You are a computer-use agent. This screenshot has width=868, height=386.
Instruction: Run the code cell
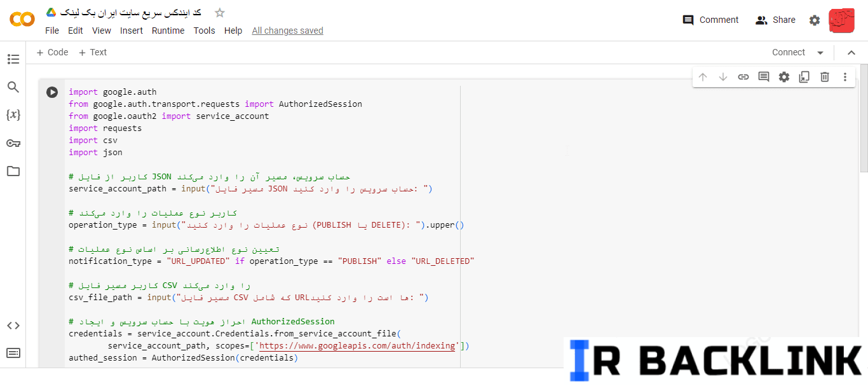point(52,92)
